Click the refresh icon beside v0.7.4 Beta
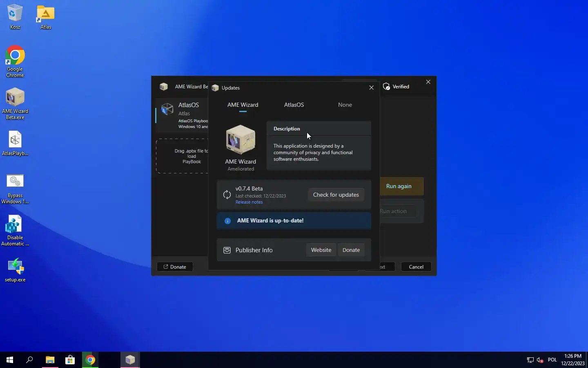The image size is (588, 368). click(227, 195)
